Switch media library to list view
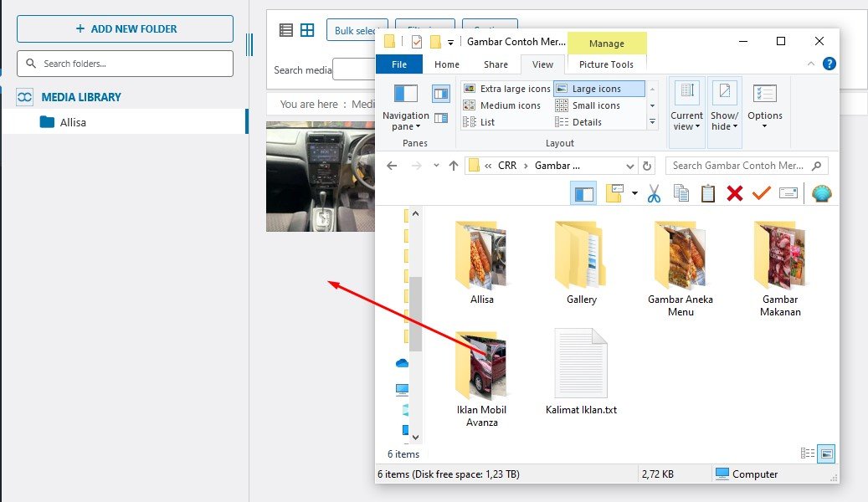This screenshot has width=868, height=502. pyautogui.click(x=286, y=30)
